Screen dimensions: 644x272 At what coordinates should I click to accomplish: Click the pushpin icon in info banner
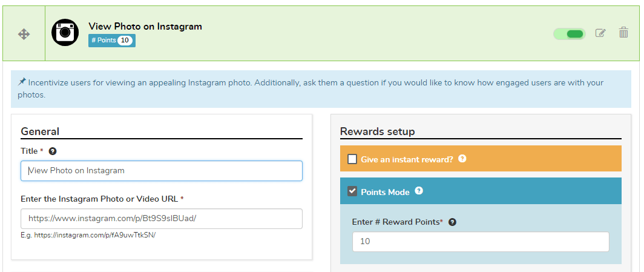22,82
